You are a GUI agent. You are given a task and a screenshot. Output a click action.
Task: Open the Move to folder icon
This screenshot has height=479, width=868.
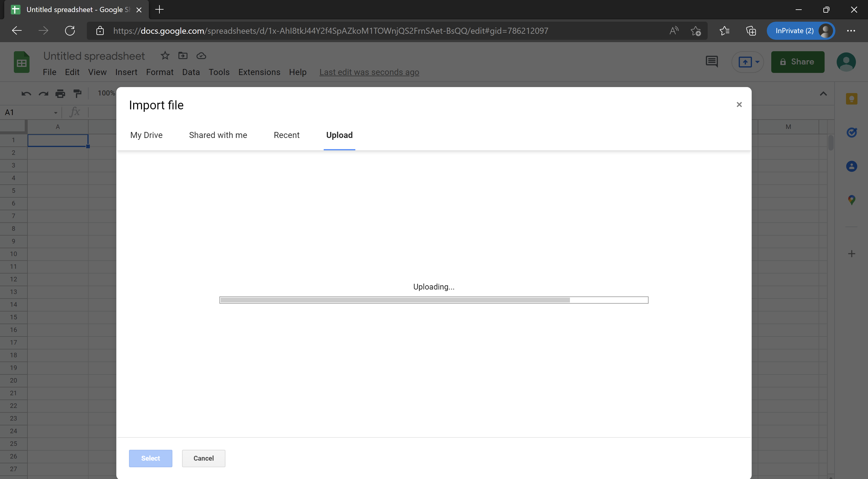click(183, 55)
